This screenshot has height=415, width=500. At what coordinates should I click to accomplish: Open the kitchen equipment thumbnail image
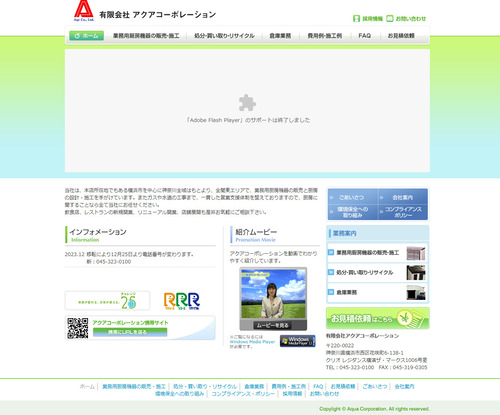click(x=416, y=253)
